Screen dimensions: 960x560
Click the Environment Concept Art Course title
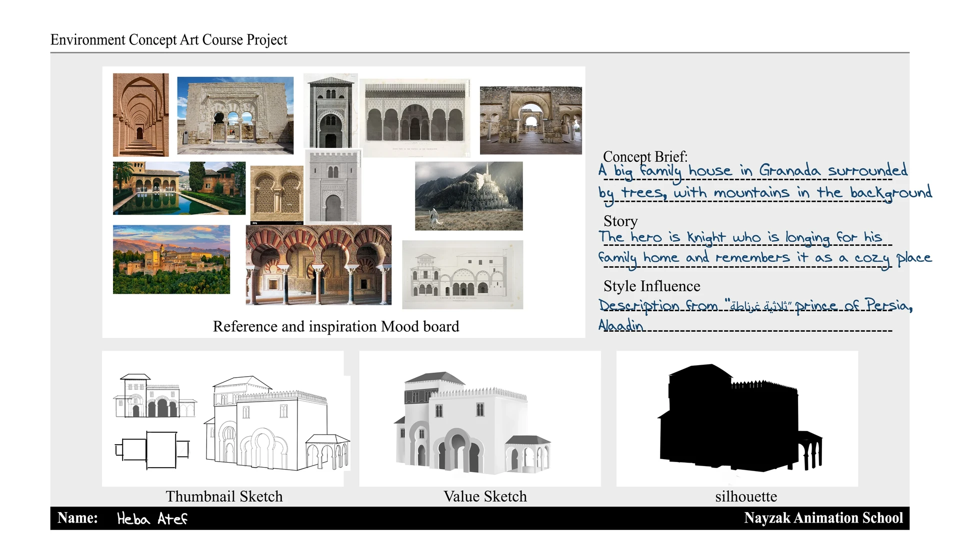(x=169, y=39)
